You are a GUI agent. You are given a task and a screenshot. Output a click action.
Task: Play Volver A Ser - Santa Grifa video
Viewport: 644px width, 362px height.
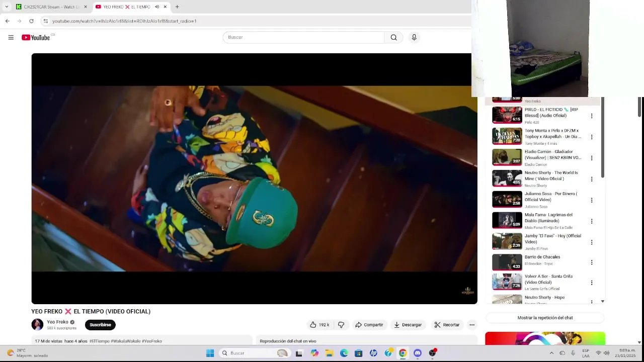pos(507,282)
